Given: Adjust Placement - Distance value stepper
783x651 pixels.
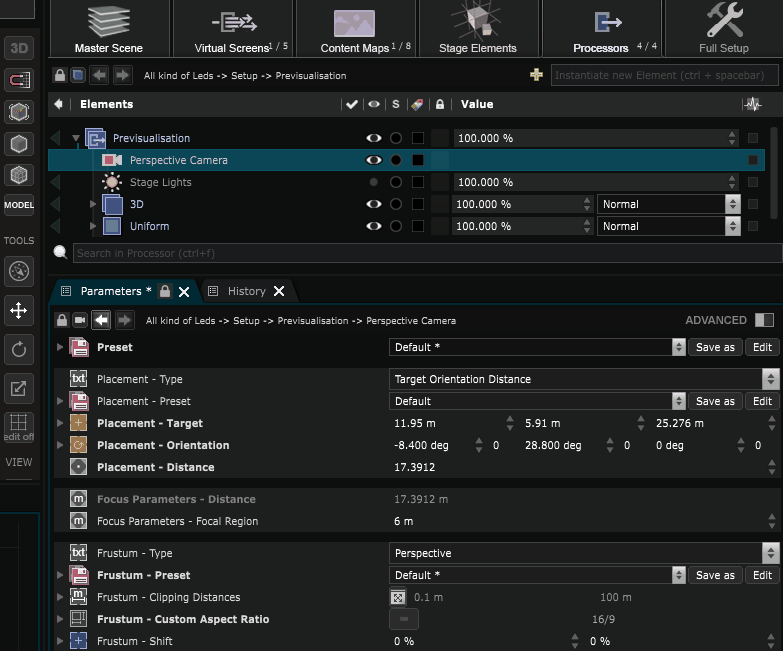Looking at the screenshot, I should tap(772, 467).
